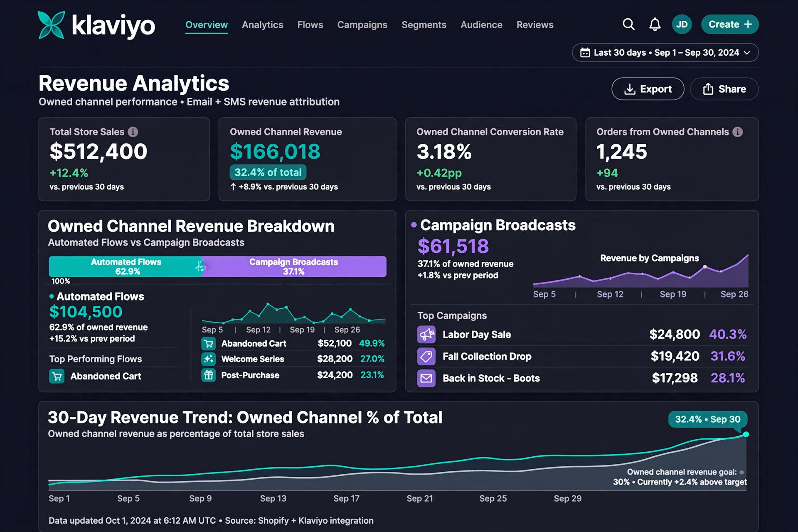Screen dimensions: 798x532
Task: Click the $166,018 owned channel revenue value
Action: (275, 152)
